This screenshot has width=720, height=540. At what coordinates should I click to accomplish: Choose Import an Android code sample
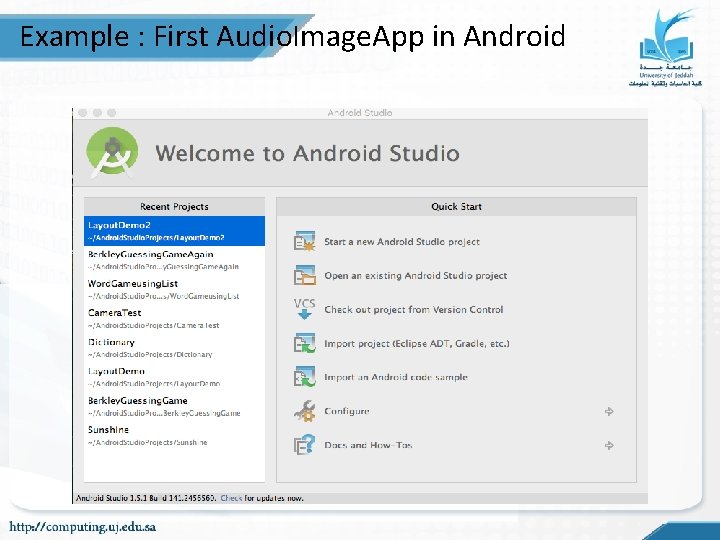click(396, 377)
